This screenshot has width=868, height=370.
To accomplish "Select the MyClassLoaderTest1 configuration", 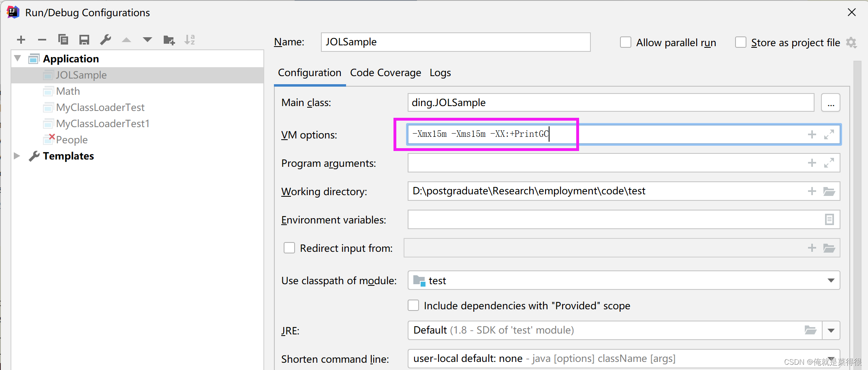I will [138, 123].
